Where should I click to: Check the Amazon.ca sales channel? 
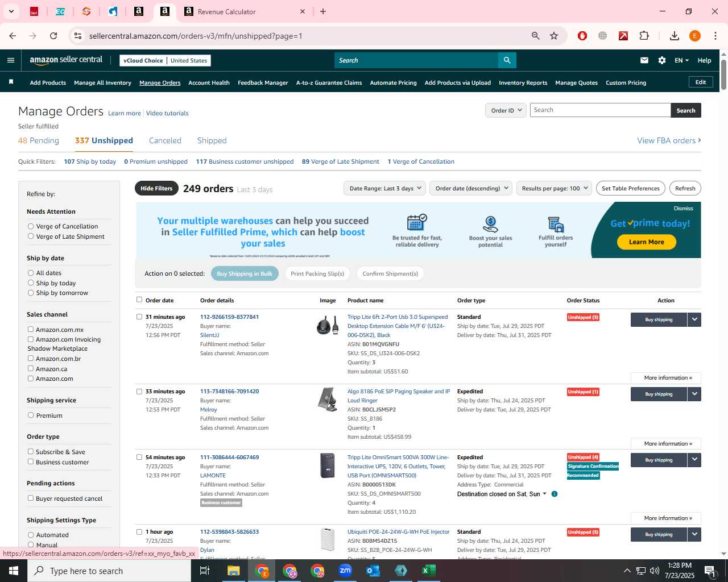pos(31,368)
